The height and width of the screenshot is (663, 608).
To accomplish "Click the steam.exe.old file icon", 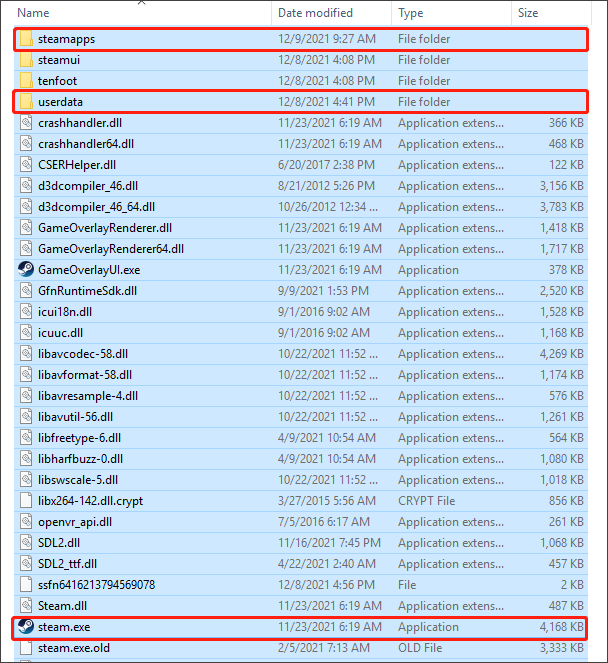I will point(26,647).
